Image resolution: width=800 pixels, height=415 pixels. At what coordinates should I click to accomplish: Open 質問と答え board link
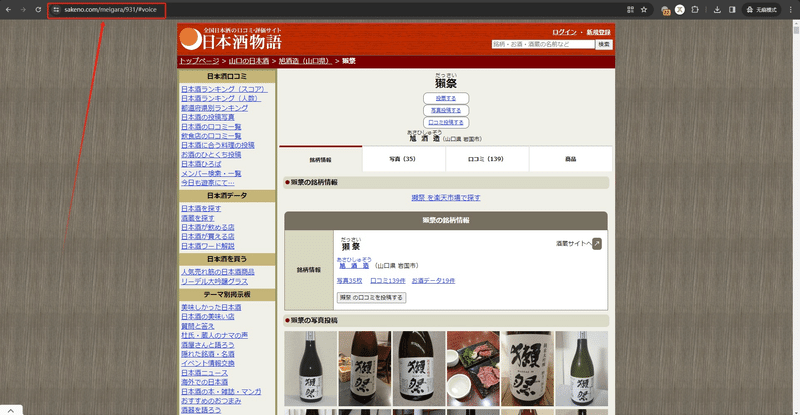pyautogui.click(x=197, y=326)
